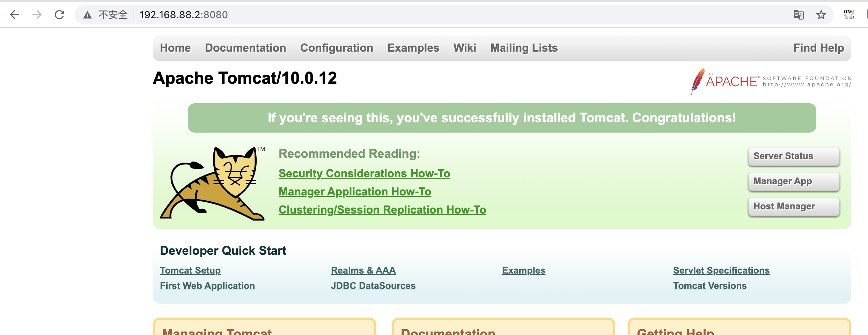Click the Tomcat cat mascot image
Image resolution: width=868 pixels, height=335 pixels.
point(212,184)
